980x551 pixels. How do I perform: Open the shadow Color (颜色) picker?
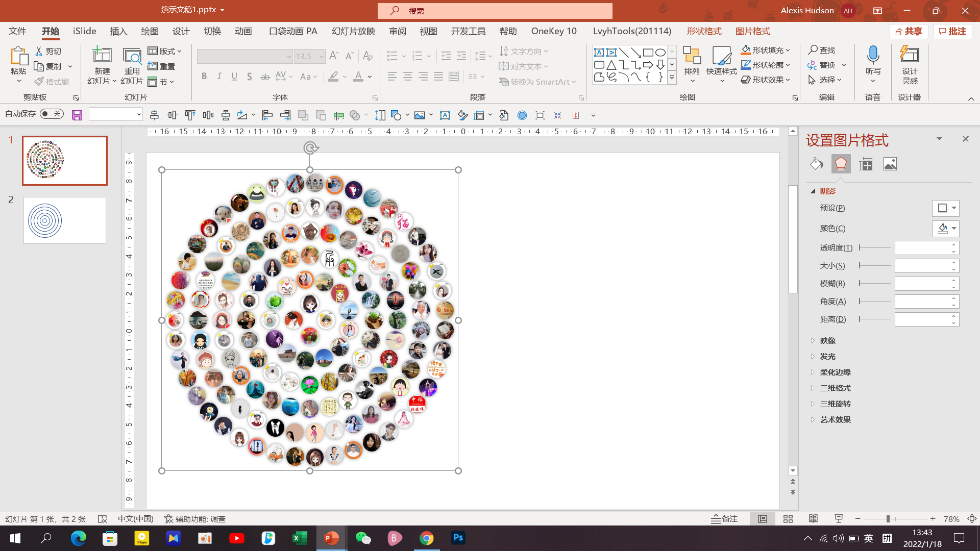tap(945, 229)
